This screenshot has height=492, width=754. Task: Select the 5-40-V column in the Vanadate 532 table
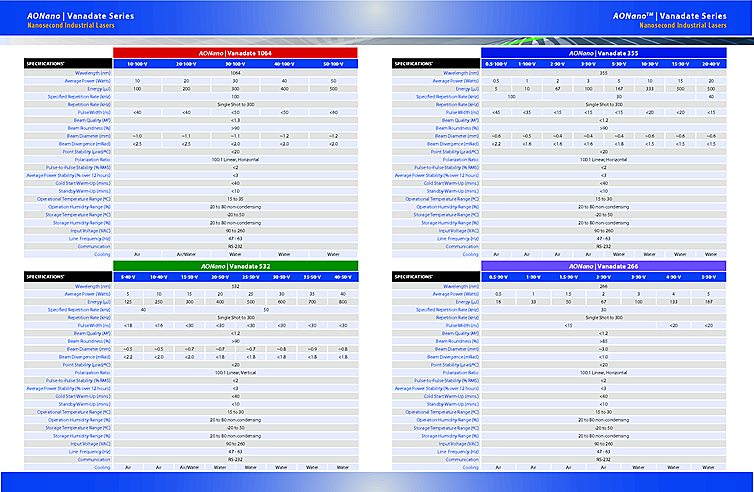(x=127, y=276)
